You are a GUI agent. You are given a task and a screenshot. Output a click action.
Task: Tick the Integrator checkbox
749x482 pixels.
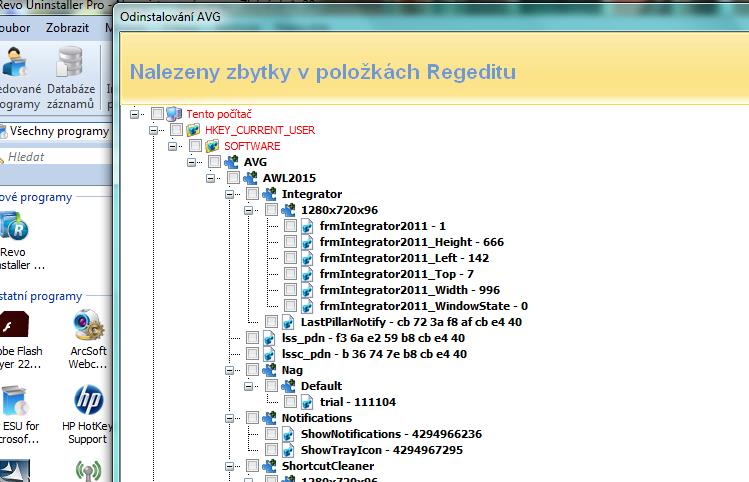tap(252, 194)
